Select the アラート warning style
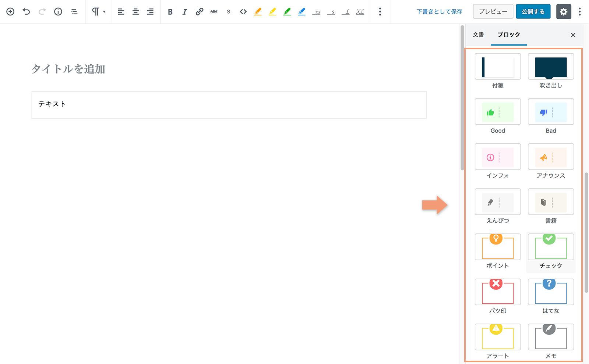 pyautogui.click(x=498, y=342)
